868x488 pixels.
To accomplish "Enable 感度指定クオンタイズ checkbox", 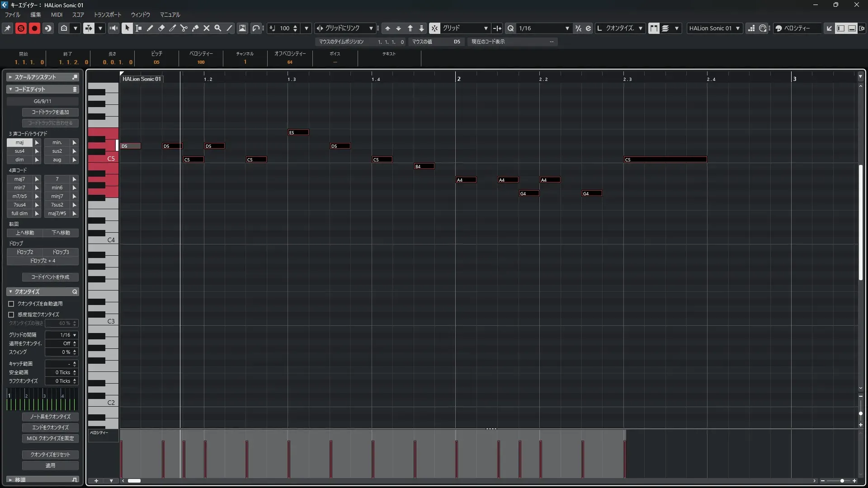I will 11,314.
